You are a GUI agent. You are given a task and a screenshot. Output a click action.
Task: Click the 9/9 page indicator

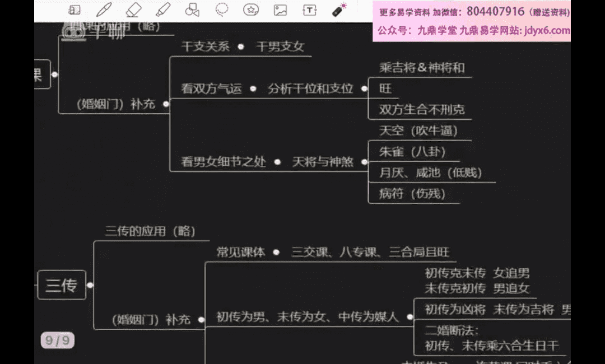(x=57, y=340)
